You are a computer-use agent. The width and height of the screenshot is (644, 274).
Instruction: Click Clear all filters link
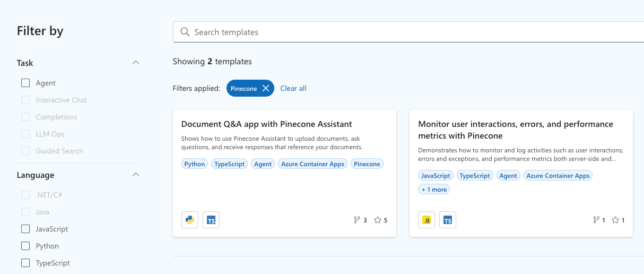coord(293,88)
